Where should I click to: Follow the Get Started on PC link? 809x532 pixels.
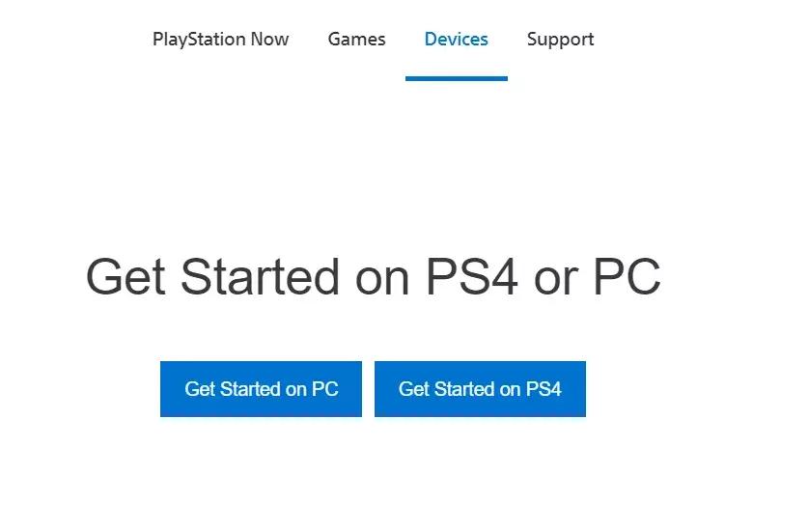point(261,389)
